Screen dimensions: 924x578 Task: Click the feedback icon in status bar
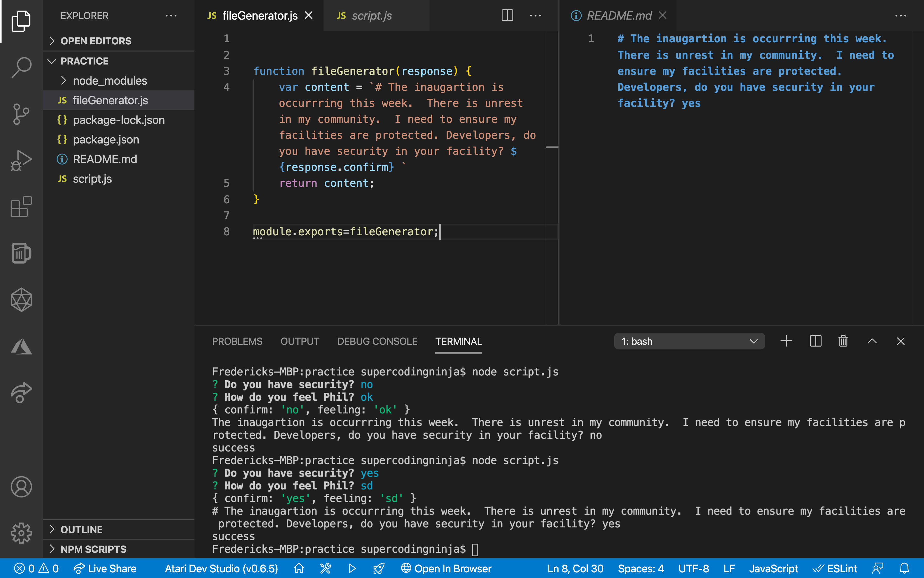click(x=877, y=568)
